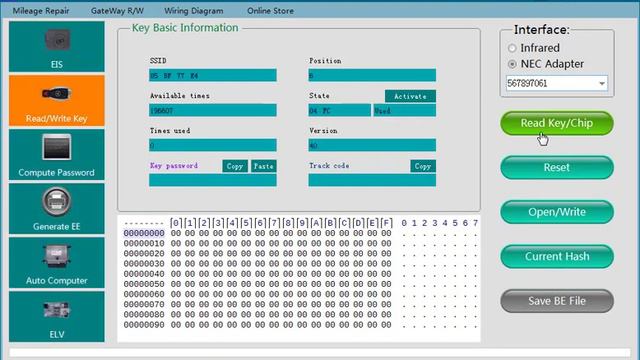Expand the 567897061 adapter dropdown
Viewport: 640px width, 360px height.
602,83
